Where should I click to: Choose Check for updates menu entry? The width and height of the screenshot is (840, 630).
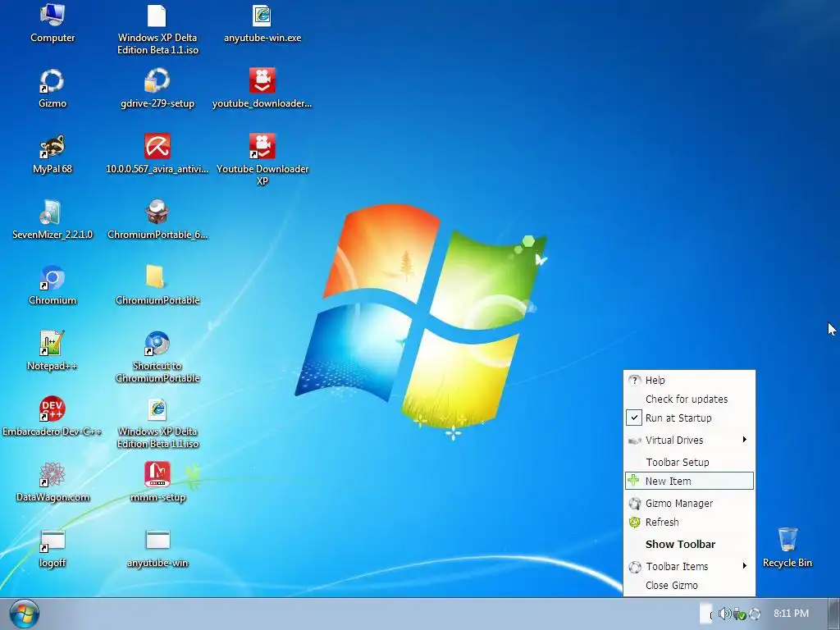(689, 399)
